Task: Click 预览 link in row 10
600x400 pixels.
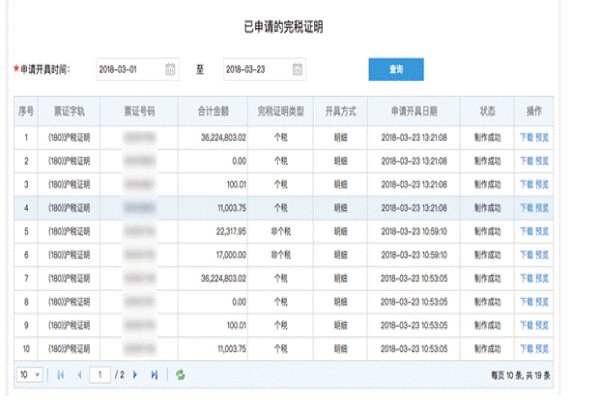Action: tap(542, 349)
